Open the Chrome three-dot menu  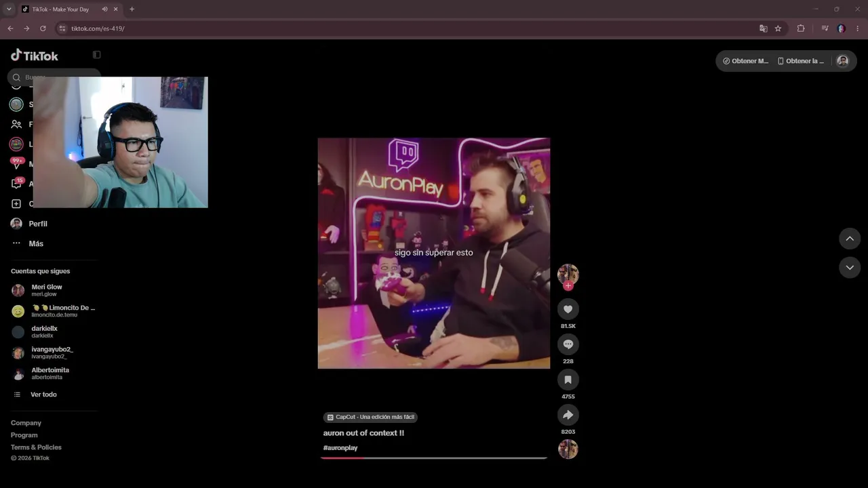point(858,28)
